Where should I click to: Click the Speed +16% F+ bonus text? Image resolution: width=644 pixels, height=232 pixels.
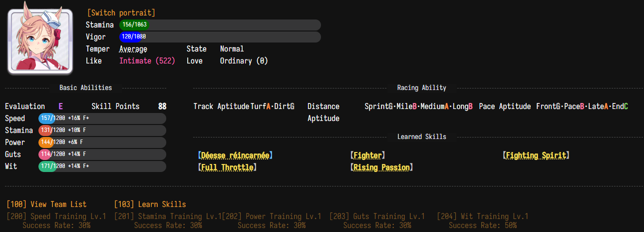[79, 118]
